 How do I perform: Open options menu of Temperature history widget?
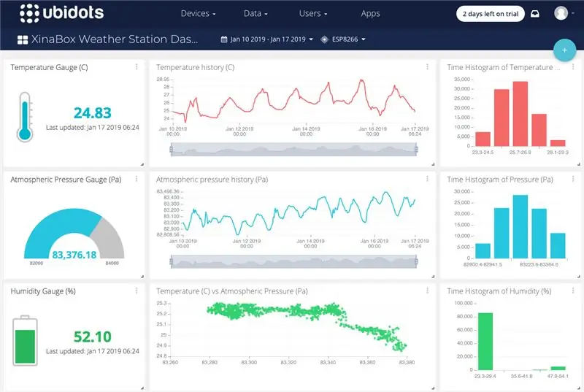(x=427, y=66)
